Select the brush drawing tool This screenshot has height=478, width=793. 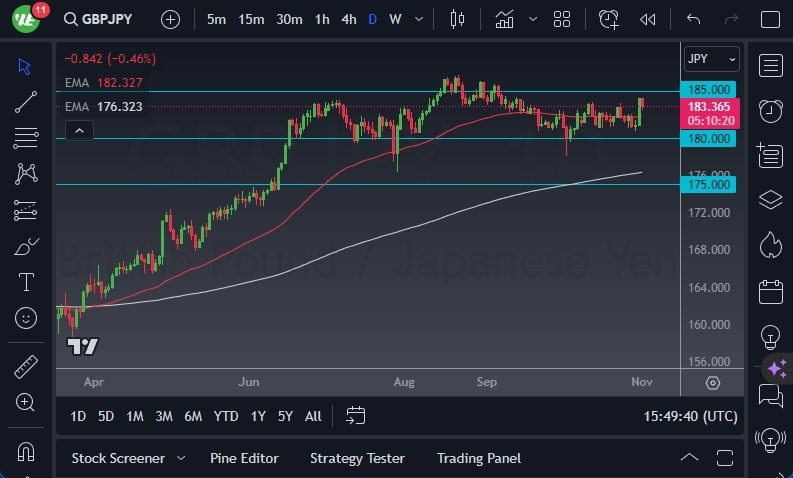tap(26, 246)
